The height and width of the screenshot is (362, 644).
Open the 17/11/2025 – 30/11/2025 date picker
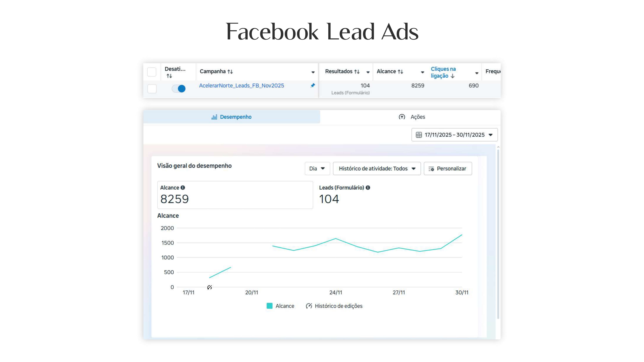455,135
